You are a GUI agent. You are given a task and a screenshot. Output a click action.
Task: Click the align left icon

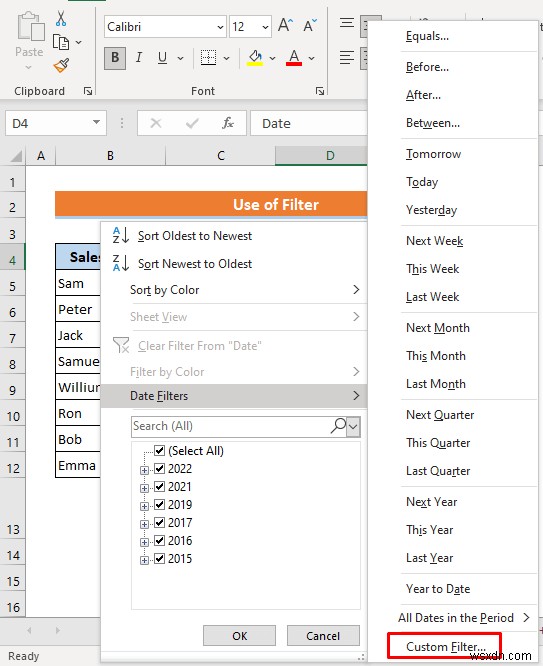347,58
